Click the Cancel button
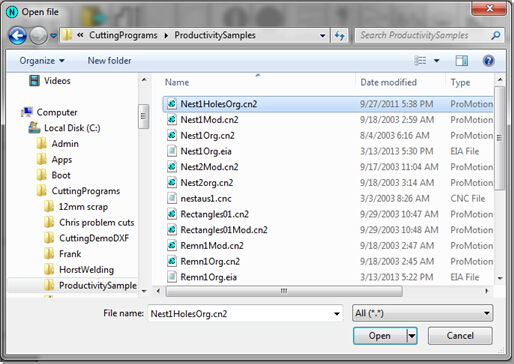Screen dimensions: 514x364 [x=460, y=336]
